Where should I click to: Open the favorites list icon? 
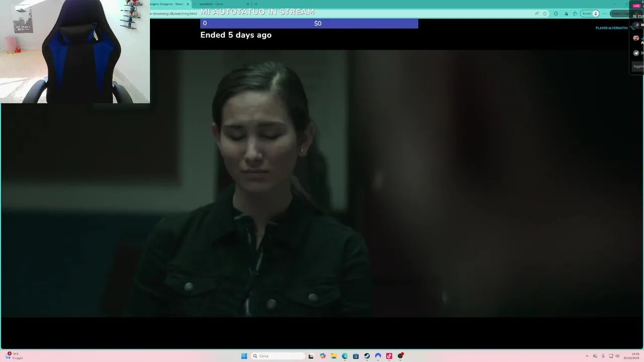pos(575,14)
